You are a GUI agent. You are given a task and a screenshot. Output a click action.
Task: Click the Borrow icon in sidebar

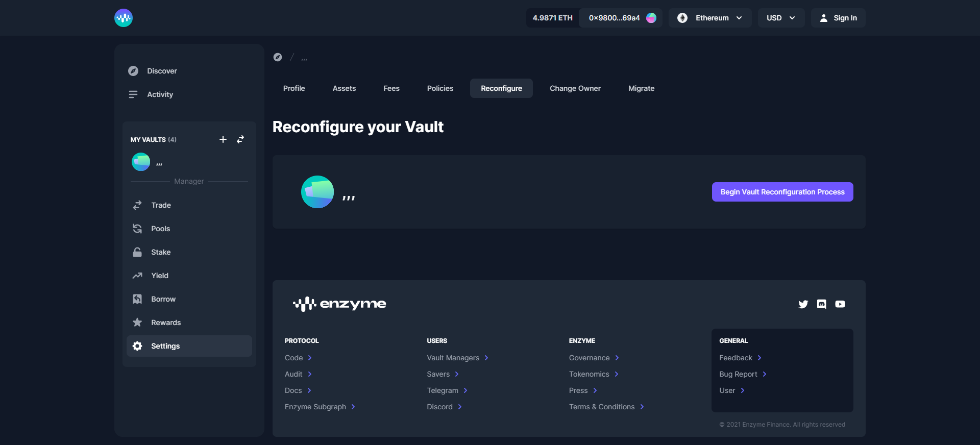(137, 299)
